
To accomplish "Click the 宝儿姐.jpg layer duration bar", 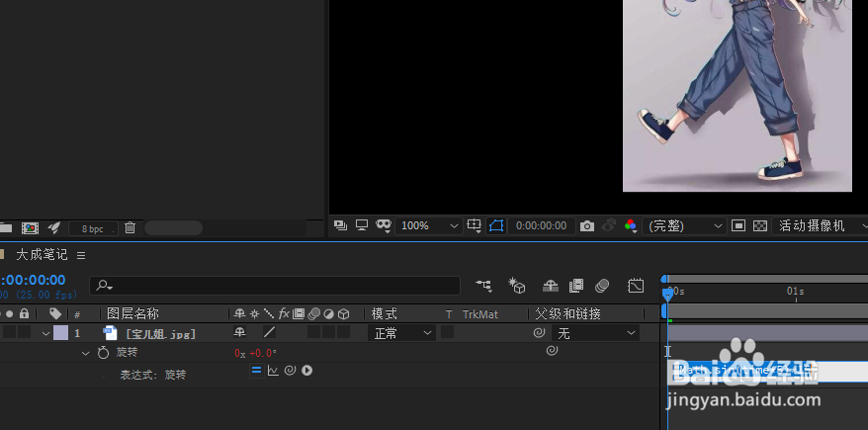I will click(768, 332).
